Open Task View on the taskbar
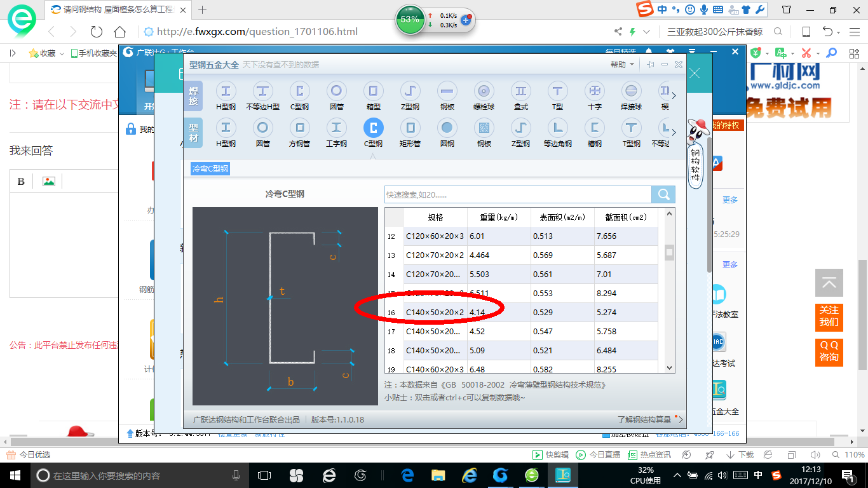Screen dimensions: 868x488 tap(264, 475)
